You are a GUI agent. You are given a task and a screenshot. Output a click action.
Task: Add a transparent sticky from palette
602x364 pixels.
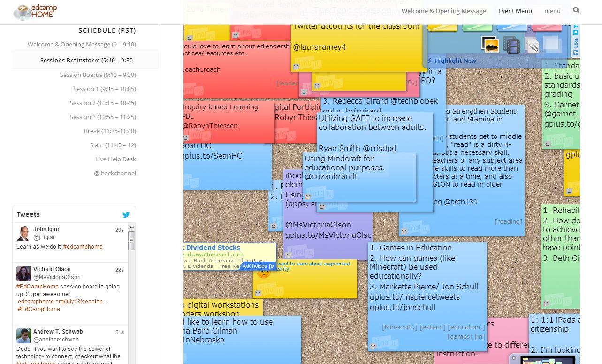tap(552, 44)
